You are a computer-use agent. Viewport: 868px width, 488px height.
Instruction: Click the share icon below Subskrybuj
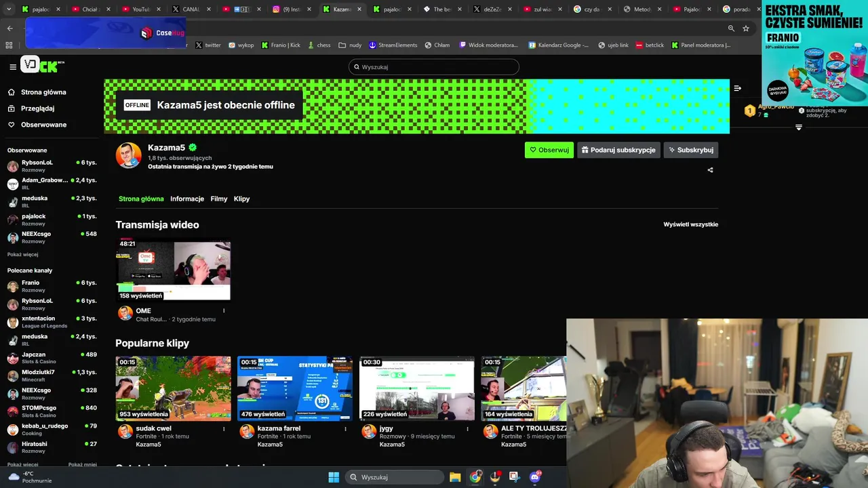[x=710, y=170]
